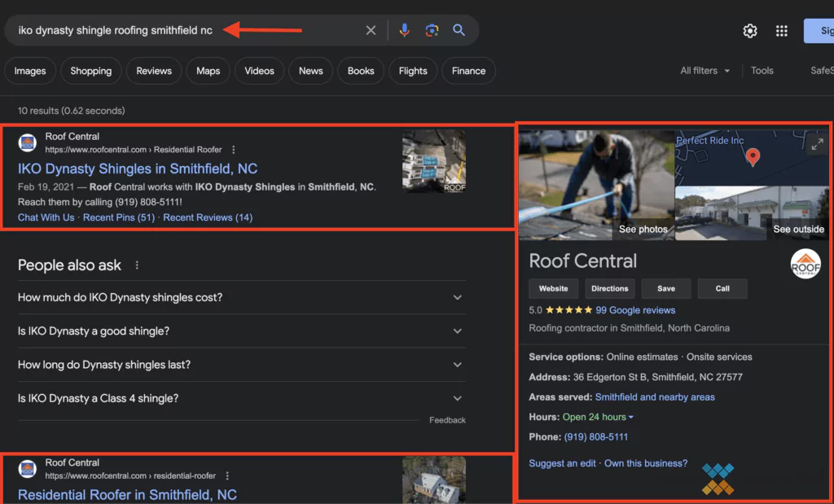
Task: Switch to the Shopping tab
Action: [x=91, y=71]
